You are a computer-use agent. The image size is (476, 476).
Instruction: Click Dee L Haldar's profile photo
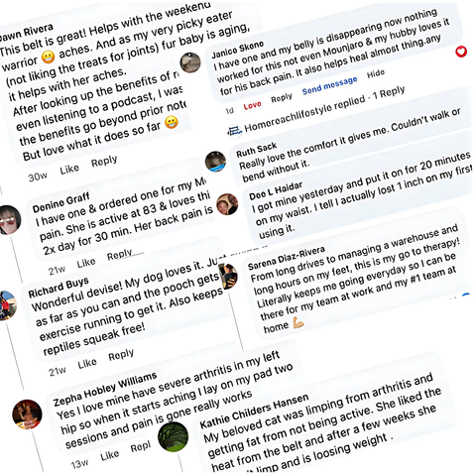227,204
